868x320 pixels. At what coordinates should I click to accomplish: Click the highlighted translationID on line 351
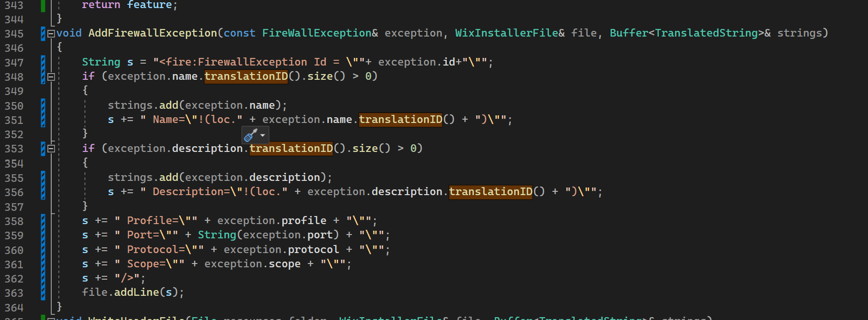tap(400, 120)
